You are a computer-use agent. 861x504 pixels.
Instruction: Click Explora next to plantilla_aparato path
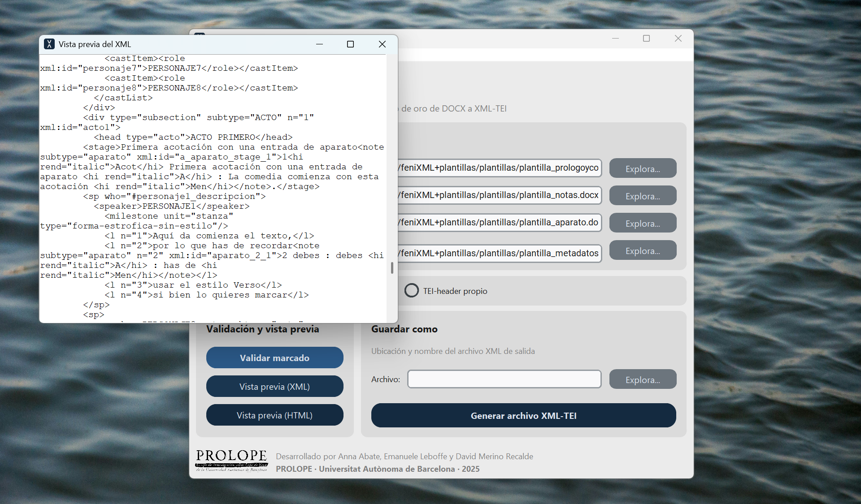coord(642,223)
